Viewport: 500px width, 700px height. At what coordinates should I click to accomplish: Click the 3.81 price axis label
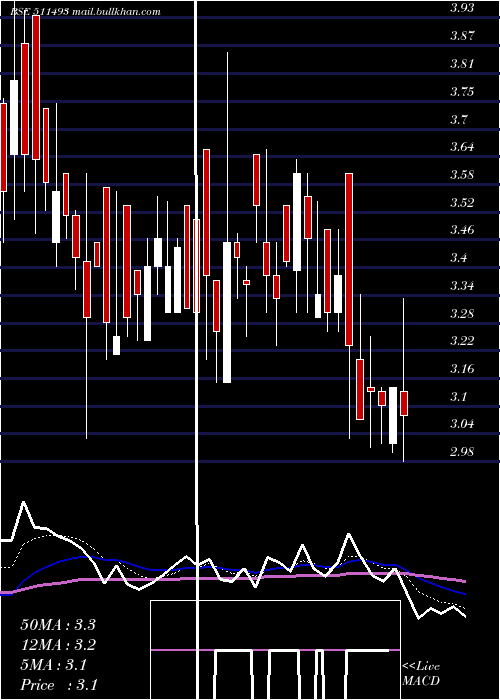click(462, 63)
